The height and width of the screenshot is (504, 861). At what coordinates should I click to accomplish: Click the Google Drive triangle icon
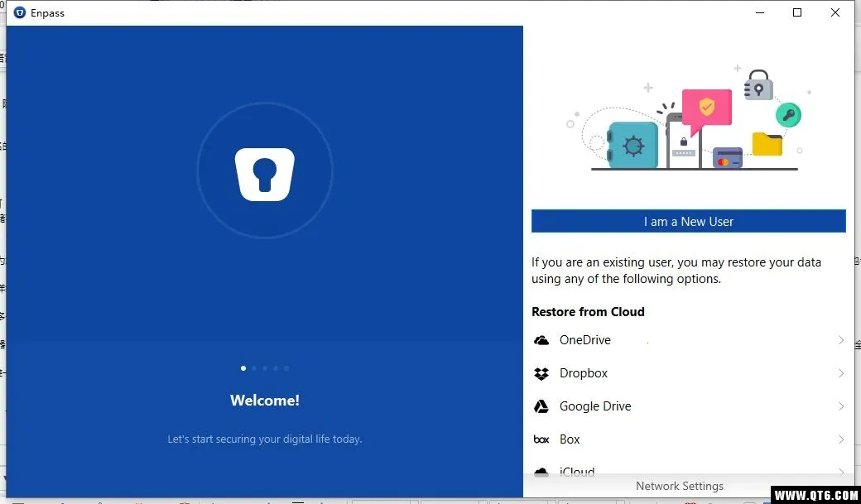(x=541, y=406)
